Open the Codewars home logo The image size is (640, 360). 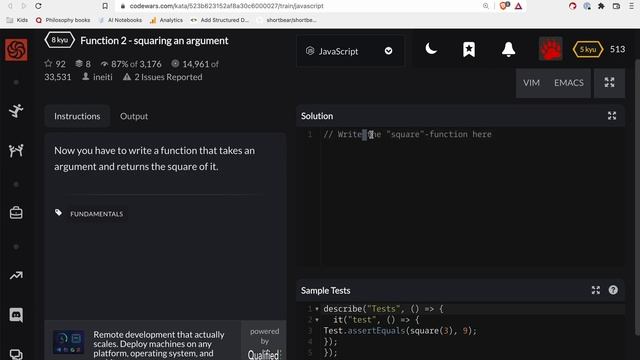(16, 50)
